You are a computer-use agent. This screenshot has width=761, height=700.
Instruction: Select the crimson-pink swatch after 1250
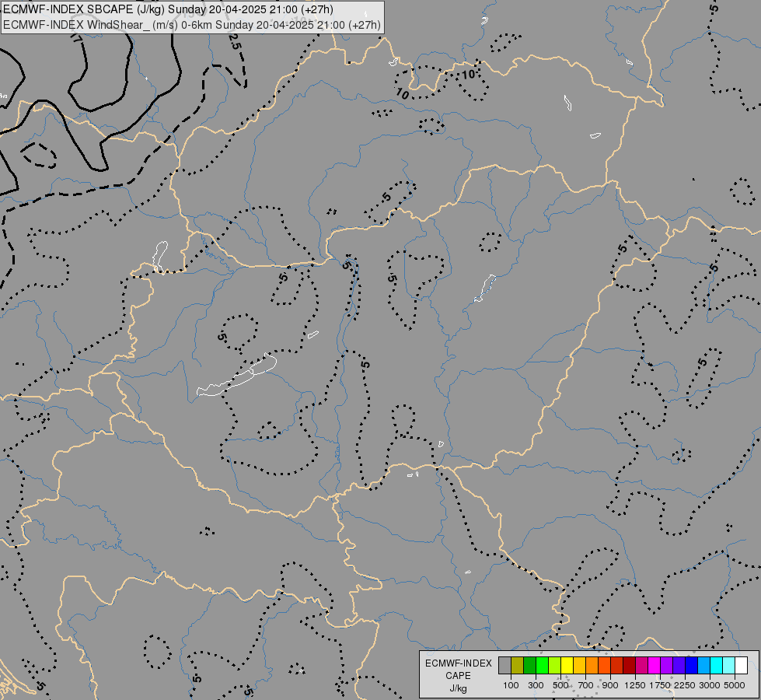[641, 665]
